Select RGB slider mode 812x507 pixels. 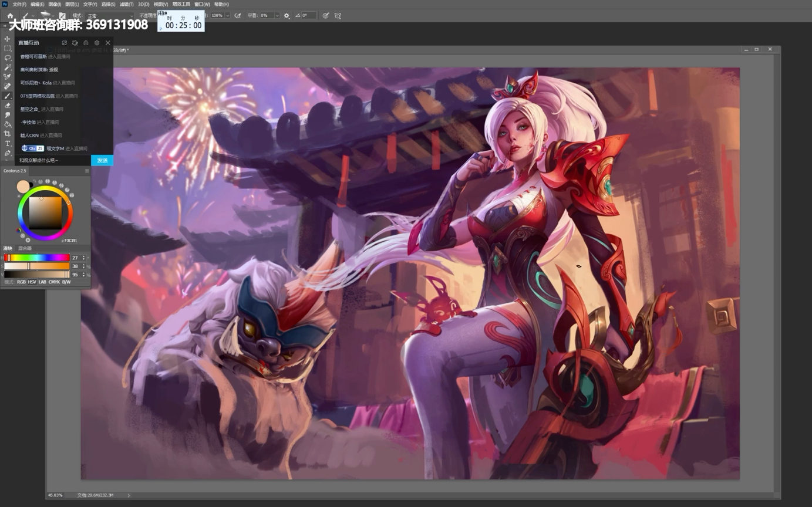tap(21, 282)
